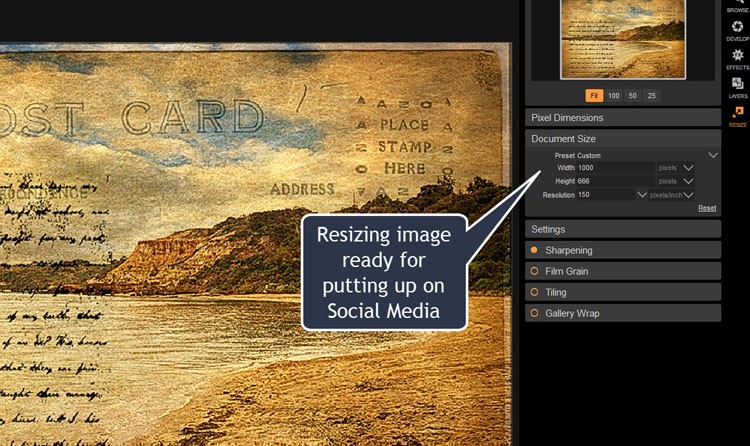Enable the Film Grain toggle
The height and width of the screenshot is (446, 750).
tap(534, 271)
